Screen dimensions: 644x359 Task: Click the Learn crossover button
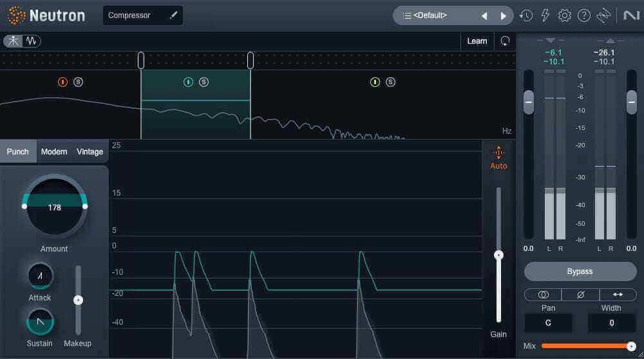(477, 41)
